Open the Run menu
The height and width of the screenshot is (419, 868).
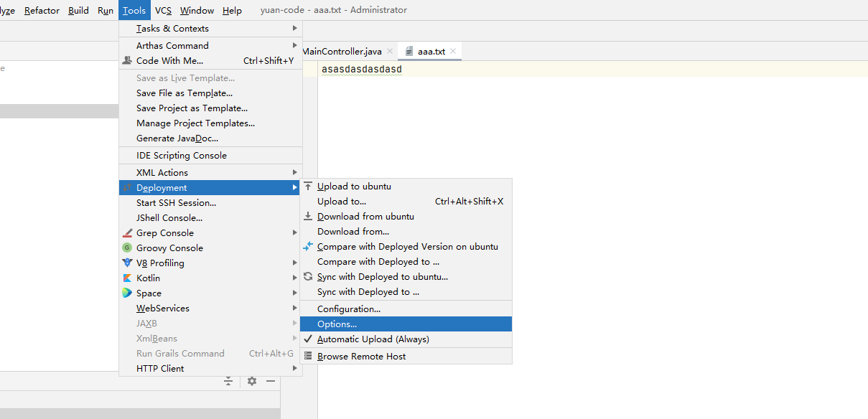click(106, 10)
